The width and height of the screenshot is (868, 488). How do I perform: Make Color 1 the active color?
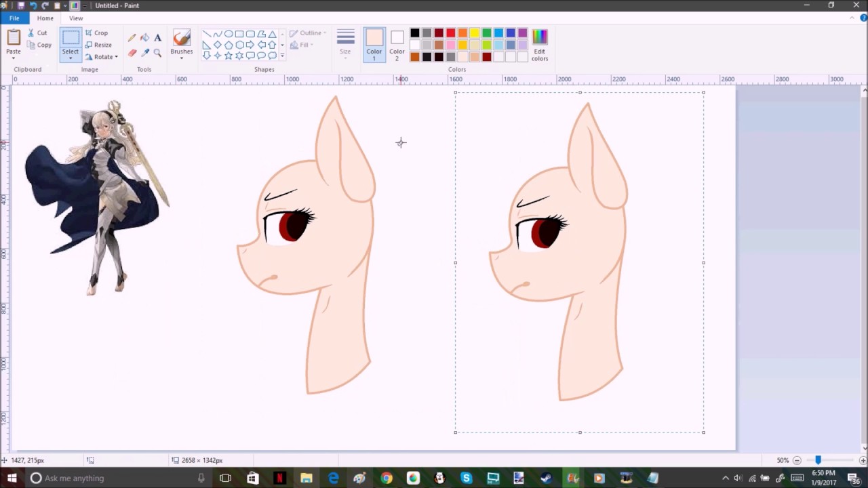click(x=374, y=45)
